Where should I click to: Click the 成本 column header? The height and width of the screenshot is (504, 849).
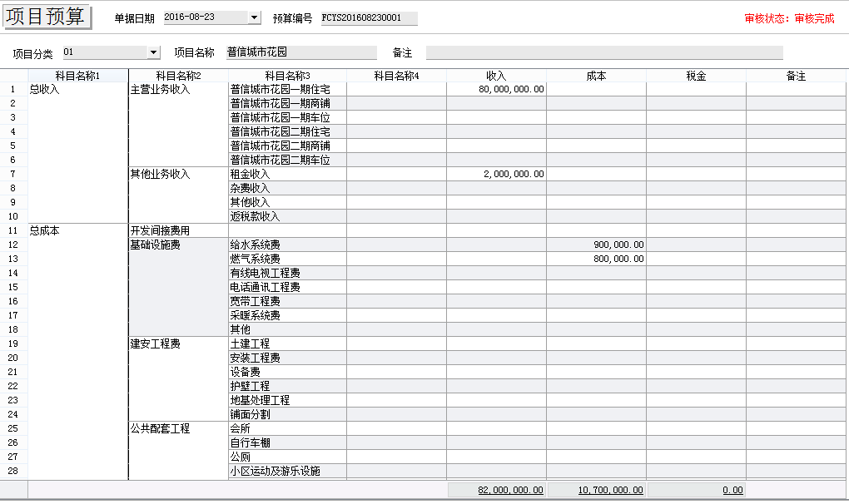(596, 76)
